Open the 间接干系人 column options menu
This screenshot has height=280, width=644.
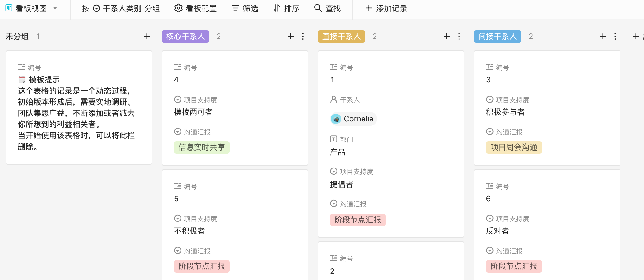(615, 36)
